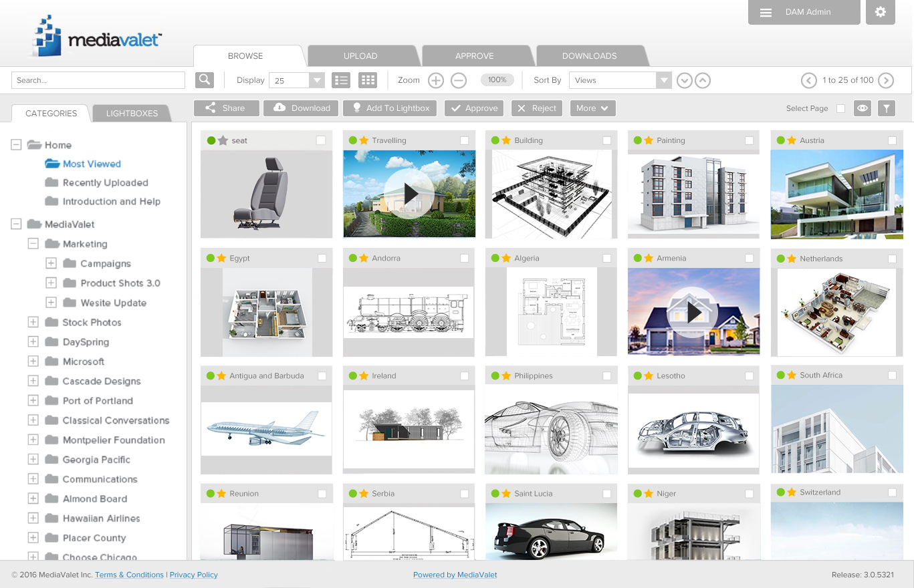Click the Share button

[225, 108]
